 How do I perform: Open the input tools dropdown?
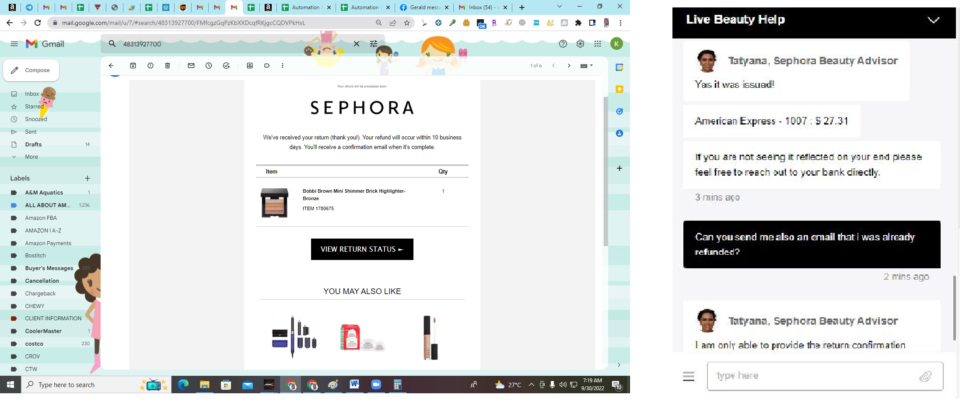pyautogui.click(x=587, y=66)
